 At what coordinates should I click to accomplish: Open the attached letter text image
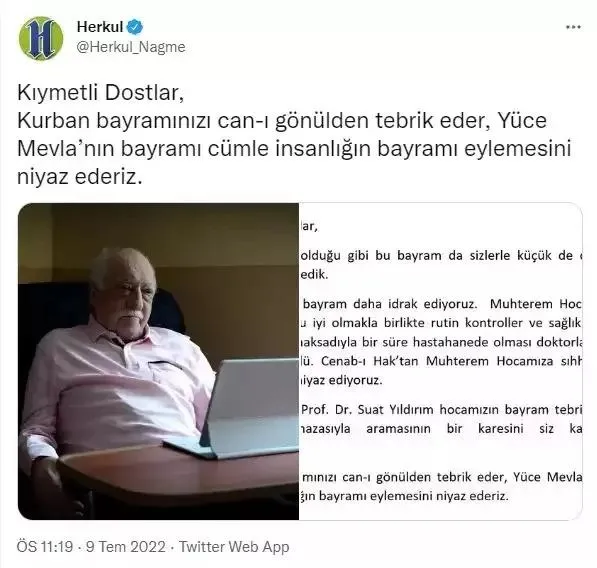[x=441, y=361]
